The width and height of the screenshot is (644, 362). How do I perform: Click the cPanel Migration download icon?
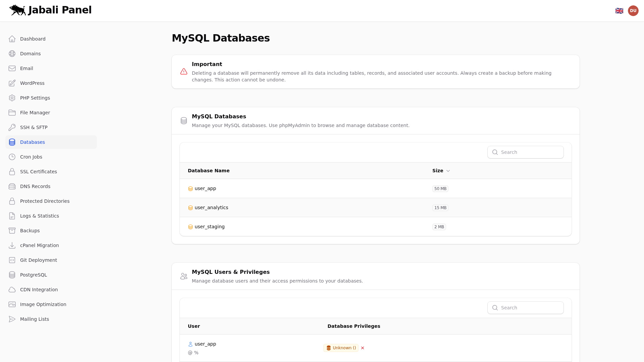coord(12,245)
